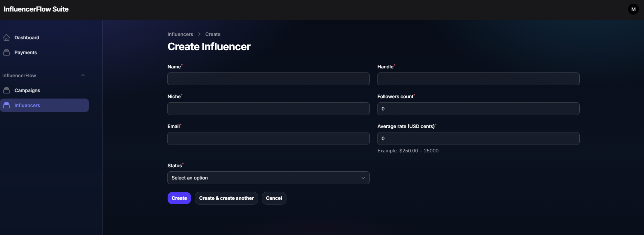Screen dimensions: 644x235
Task: Select the Followers count field
Action: tap(478, 108)
